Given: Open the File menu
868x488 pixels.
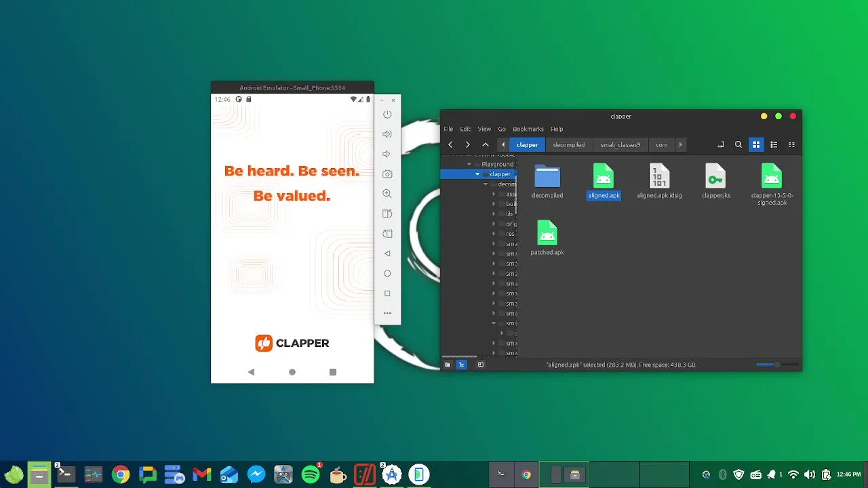Looking at the screenshot, I should click(448, 129).
